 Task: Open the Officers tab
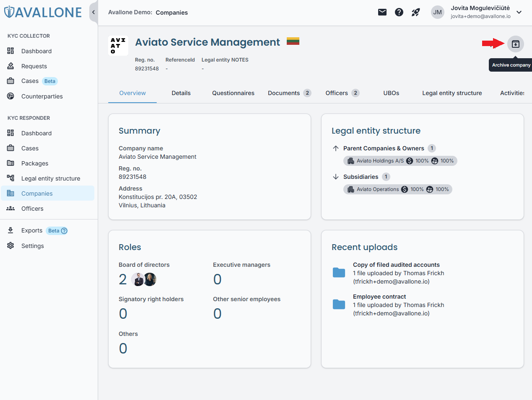(x=342, y=93)
